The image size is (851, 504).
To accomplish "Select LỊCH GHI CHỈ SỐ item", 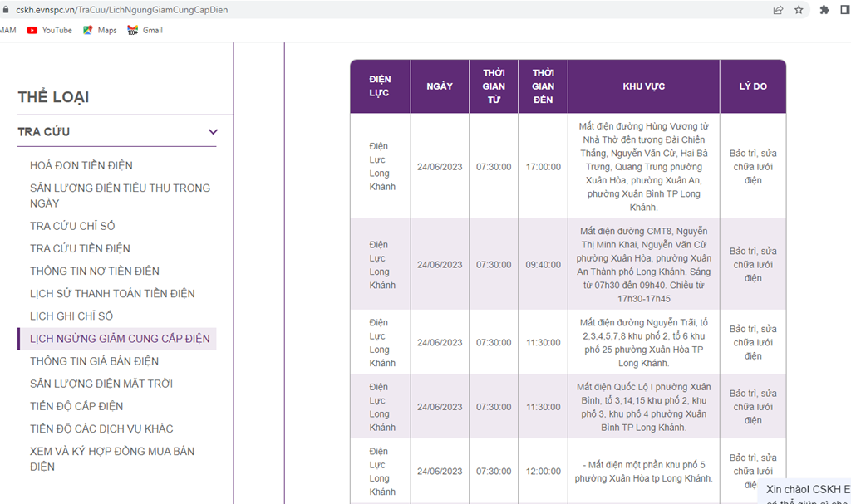I will click(x=71, y=316).
